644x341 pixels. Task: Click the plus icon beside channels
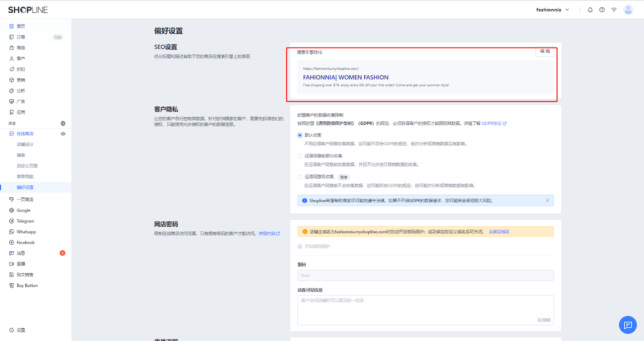(63, 123)
